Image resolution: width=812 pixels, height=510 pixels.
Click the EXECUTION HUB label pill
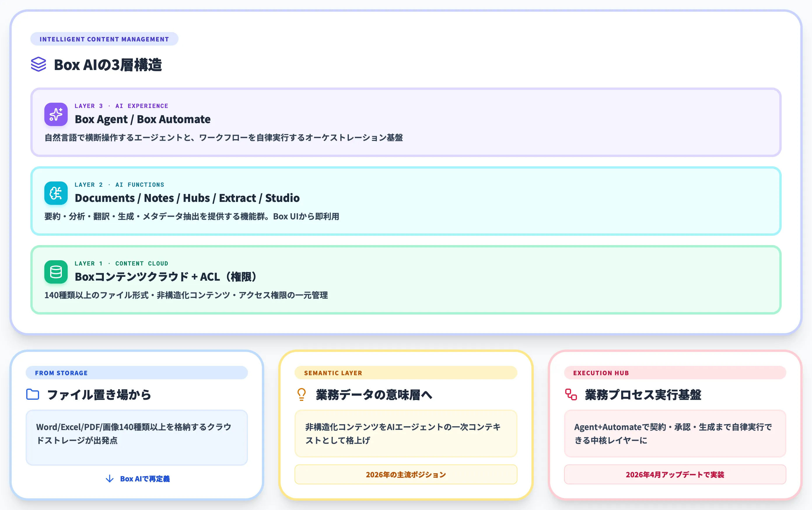(675, 373)
